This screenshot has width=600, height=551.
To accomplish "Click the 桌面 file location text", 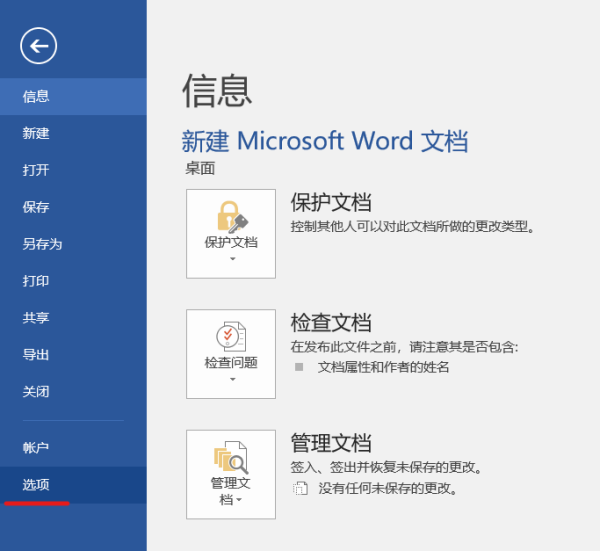I will [x=200, y=168].
